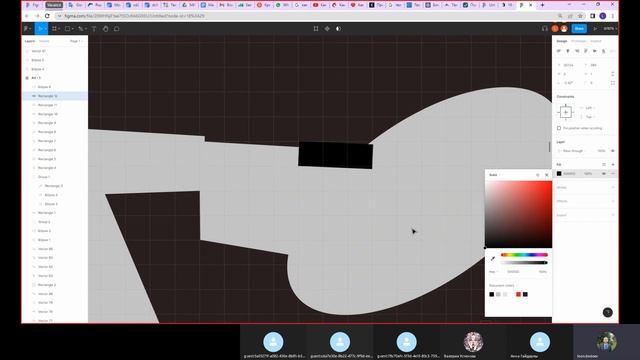Align selection to the bottom
The image size is (640, 360).
(604, 51)
